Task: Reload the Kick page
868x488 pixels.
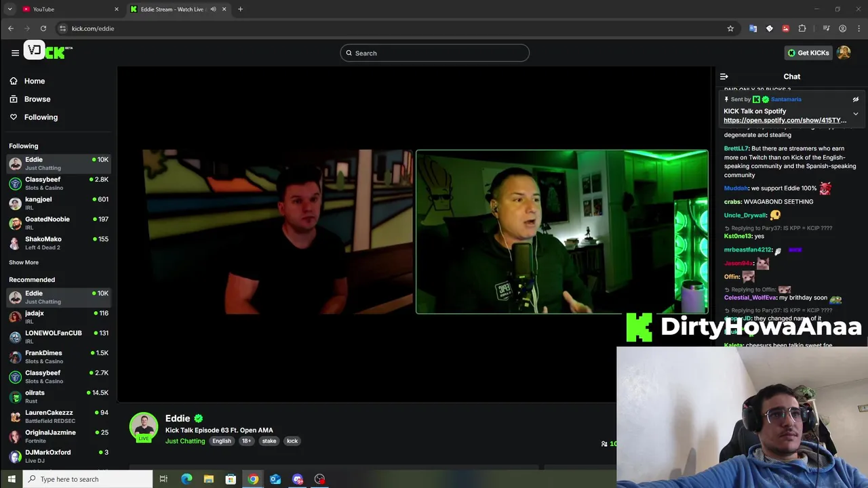Action: pyautogui.click(x=43, y=28)
